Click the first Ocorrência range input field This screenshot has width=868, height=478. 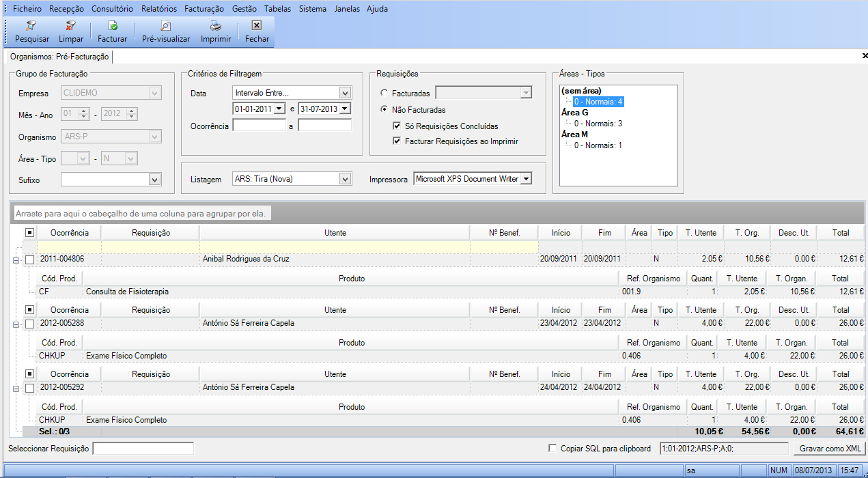coord(259,125)
